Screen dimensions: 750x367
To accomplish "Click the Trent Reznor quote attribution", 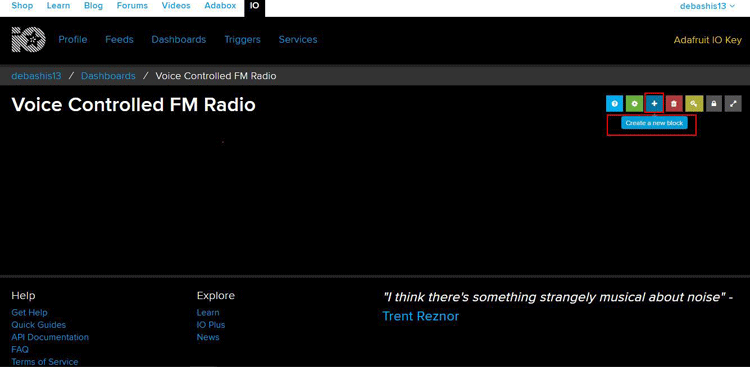I will point(421,316).
